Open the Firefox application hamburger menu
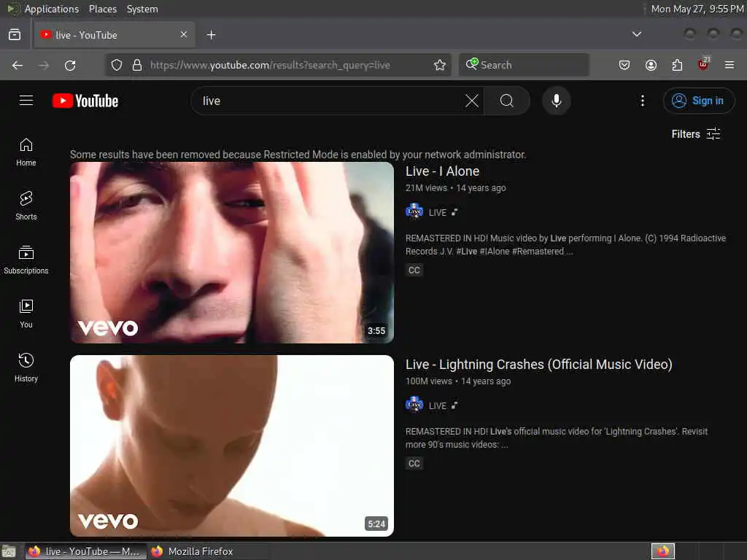This screenshot has height=560, width=747. point(729,65)
